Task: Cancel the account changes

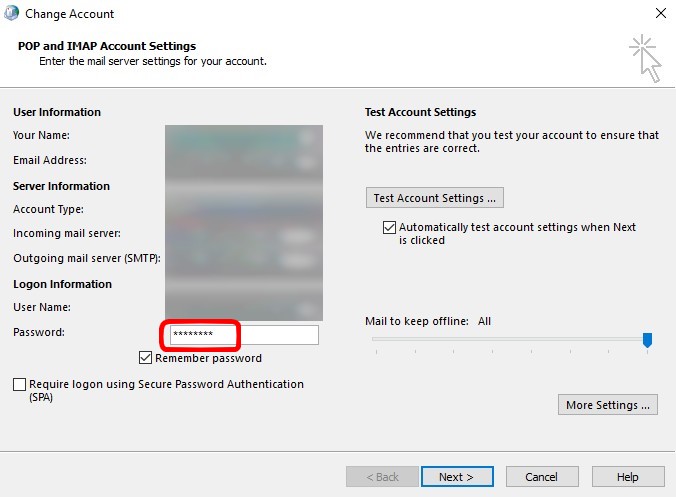Action: coord(541,477)
